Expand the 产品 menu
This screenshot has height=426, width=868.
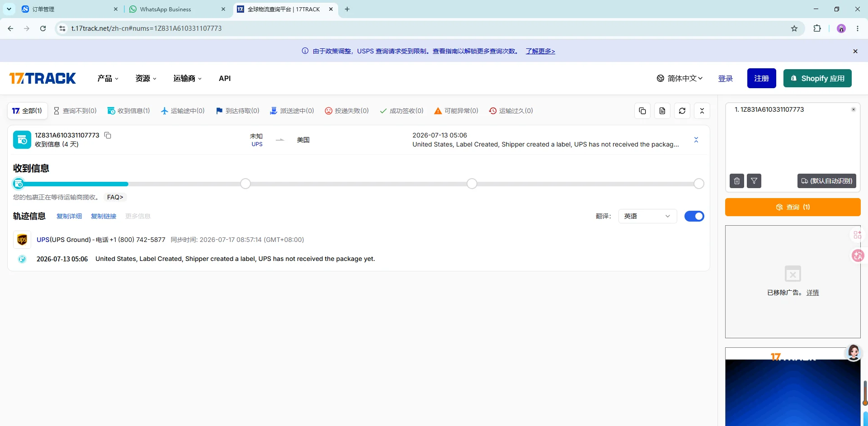tap(108, 78)
